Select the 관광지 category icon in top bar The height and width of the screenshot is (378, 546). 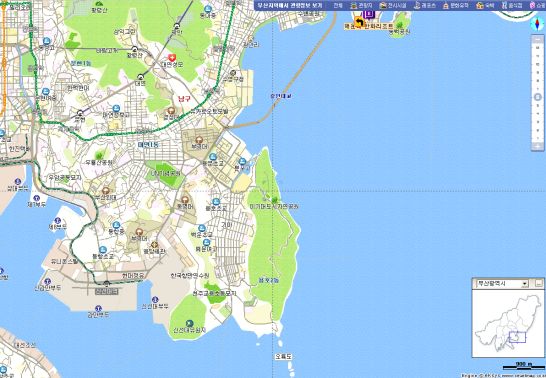(x=354, y=6)
